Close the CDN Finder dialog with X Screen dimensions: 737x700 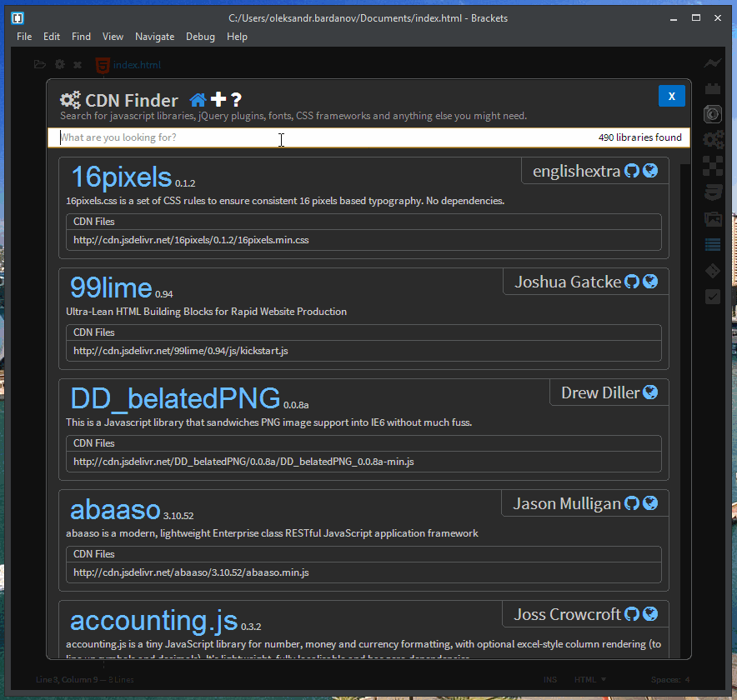pyautogui.click(x=672, y=97)
